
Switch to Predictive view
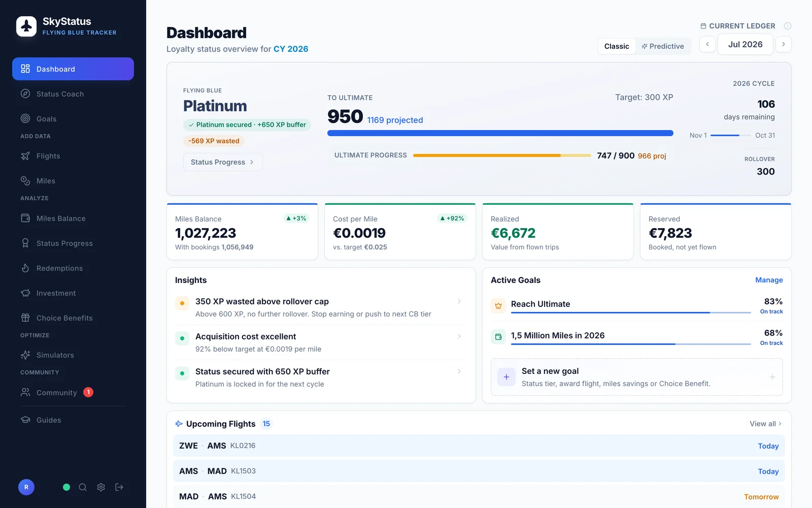click(663, 46)
